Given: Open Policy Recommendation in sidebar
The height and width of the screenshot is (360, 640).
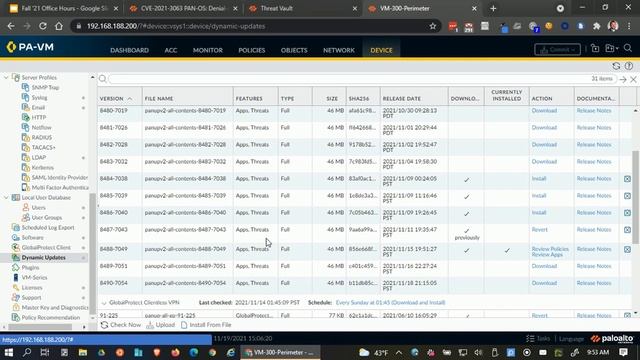Looking at the screenshot, I should tap(51, 318).
